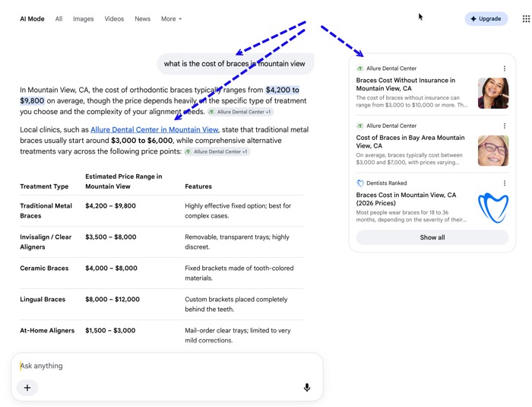Click 'Removable, transparent trays' feature cell
The height and width of the screenshot is (407, 532).
click(x=237, y=242)
